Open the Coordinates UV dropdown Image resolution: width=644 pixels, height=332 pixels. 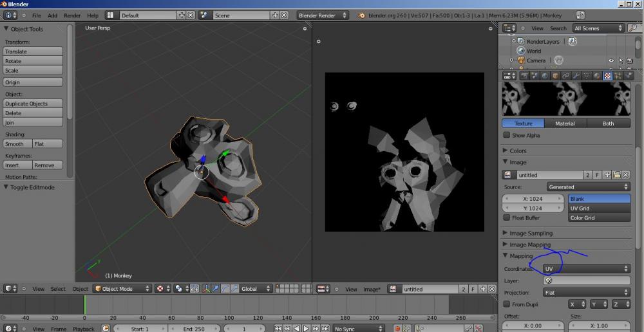coord(587,269)
